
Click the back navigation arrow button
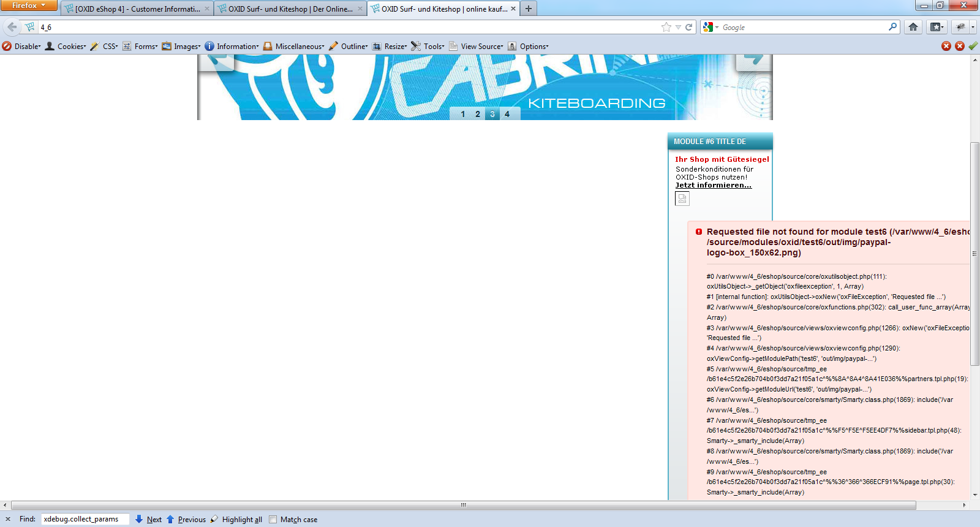pyautogui.click(x=12, y=27)
